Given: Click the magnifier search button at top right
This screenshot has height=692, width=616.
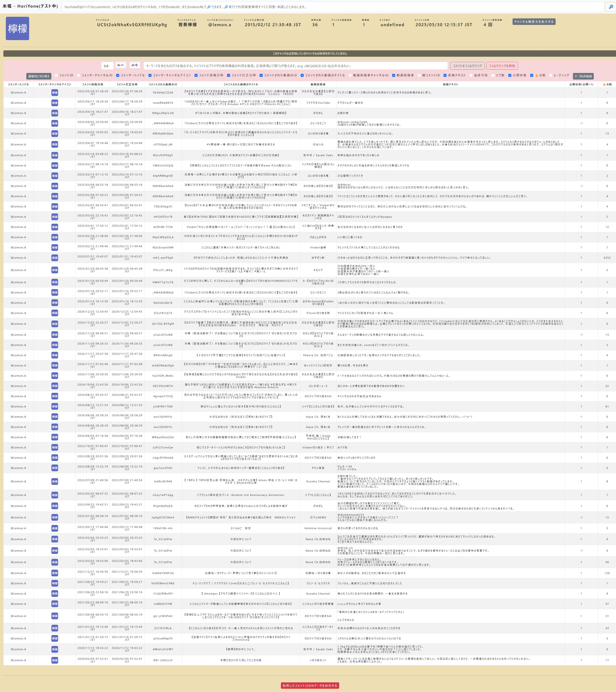Looking at the screenshot, I should pyautogui.click(x=611, y=7).
